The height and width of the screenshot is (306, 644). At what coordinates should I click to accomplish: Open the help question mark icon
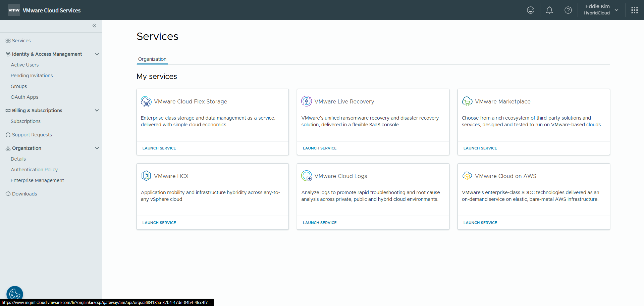point(568,10)
